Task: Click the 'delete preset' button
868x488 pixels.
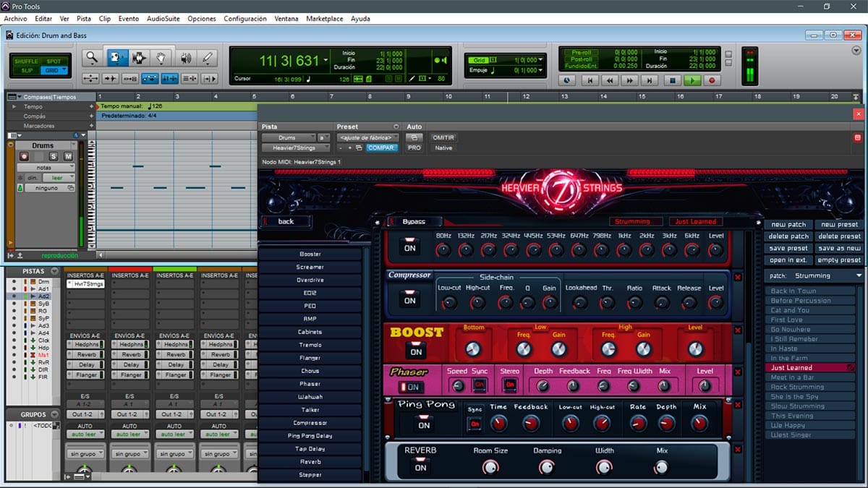Action: coord(840,236)
